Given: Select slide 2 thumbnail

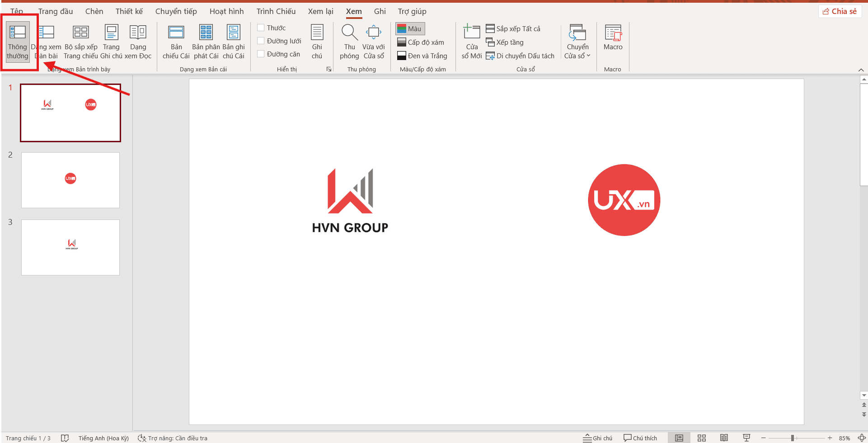Looking at the screenshot, I should point(70,180).
